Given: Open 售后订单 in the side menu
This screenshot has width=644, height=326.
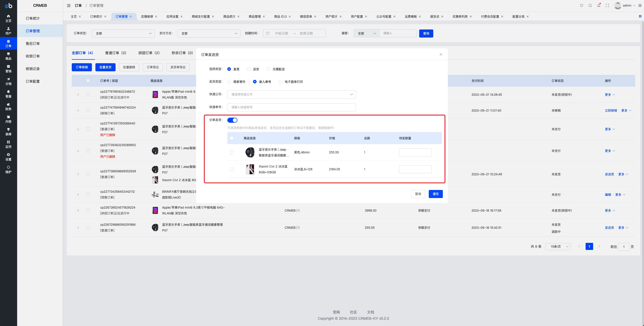Looking at the screenshot, I should pyautogui.click(x=33, y=44).
